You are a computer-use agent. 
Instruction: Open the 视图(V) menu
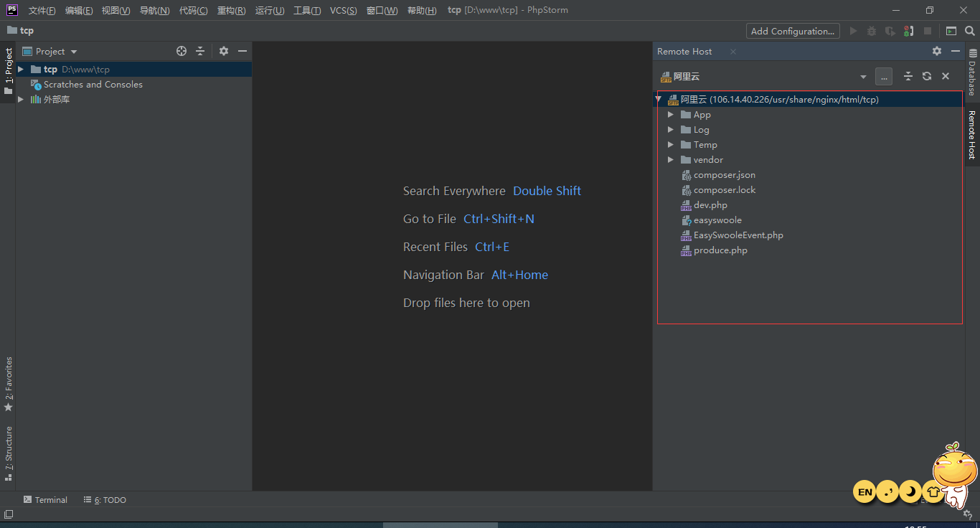[116, 10]
